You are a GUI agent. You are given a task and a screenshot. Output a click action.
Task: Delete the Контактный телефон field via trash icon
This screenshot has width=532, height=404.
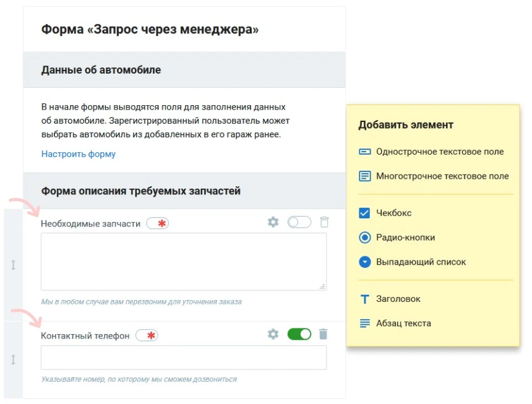click(324, 333)
